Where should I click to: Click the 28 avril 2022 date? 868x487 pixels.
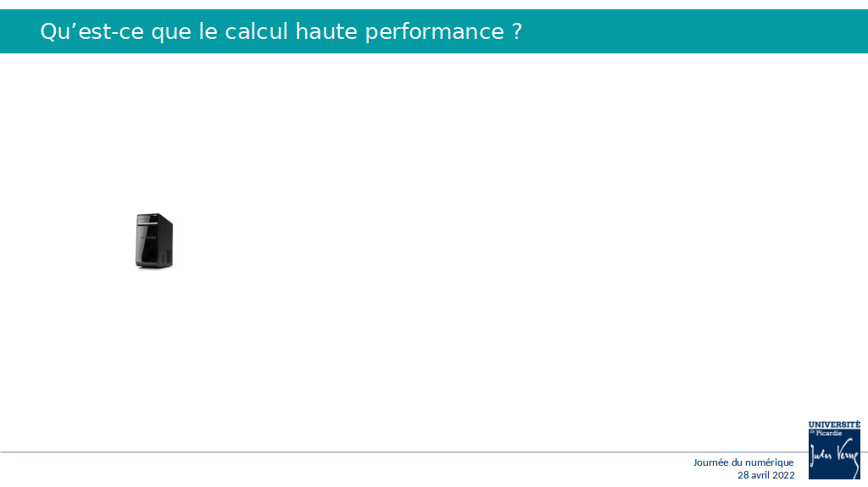[x=766, y=475]
